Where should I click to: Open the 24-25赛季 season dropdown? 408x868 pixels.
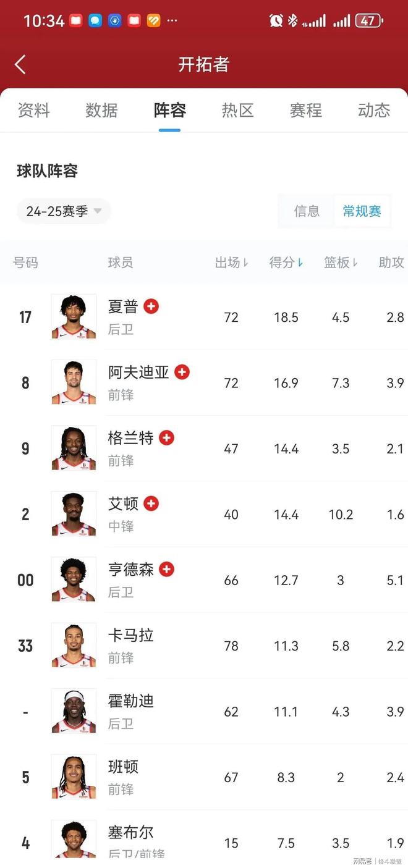[64, 211]
